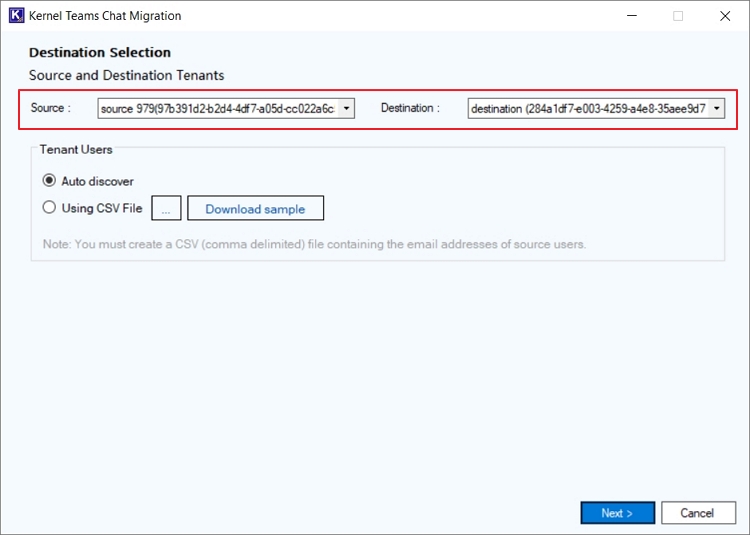Click the Destination label
Image resolution: width=750 pixels, height=535 pixels.
(x=409, y=108)
